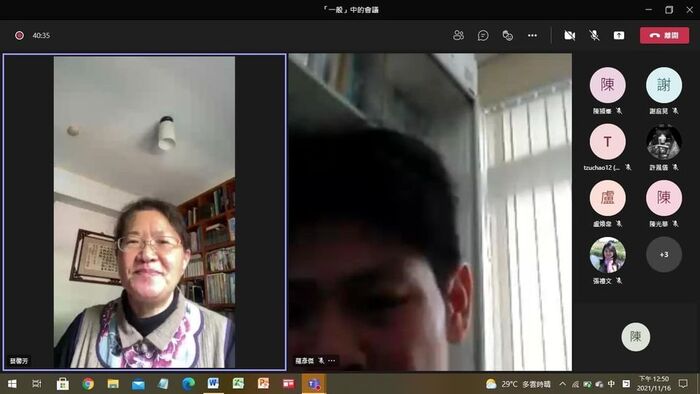This screenshot has width=700, height=394.
Task: Open Chrome from the taskbar
Action: (88, 383)
